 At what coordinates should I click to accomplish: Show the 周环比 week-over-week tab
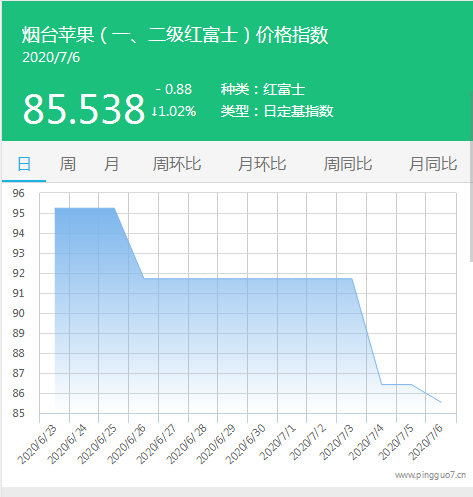click(x=177, y=164)
